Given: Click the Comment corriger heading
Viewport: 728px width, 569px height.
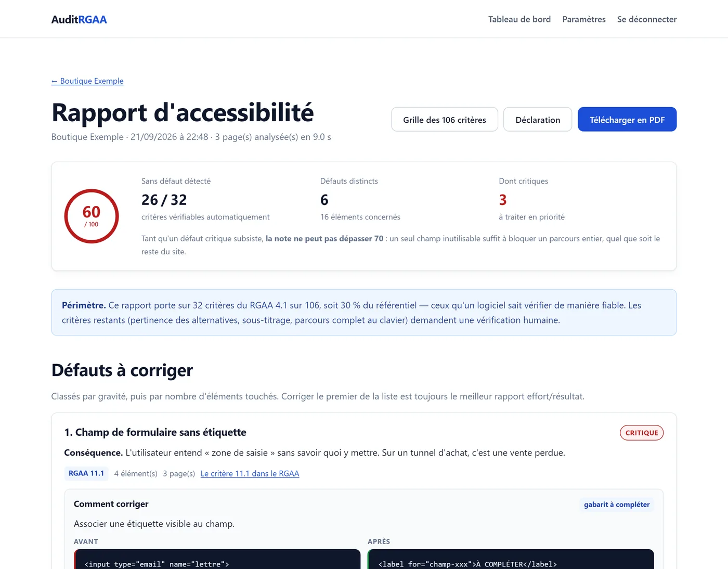Looking at the screenshot, I should [111, 504].
